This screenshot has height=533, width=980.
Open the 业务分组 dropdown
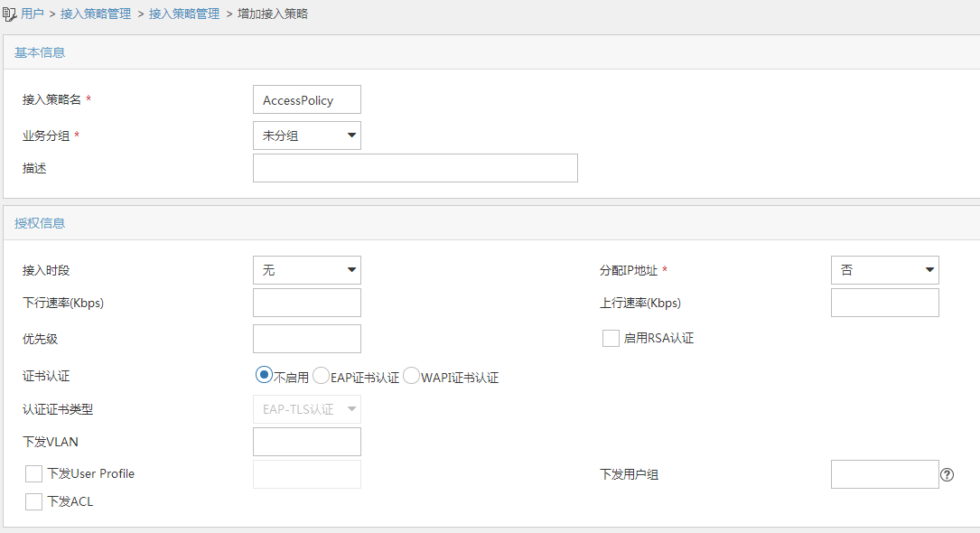pos(307,136)
